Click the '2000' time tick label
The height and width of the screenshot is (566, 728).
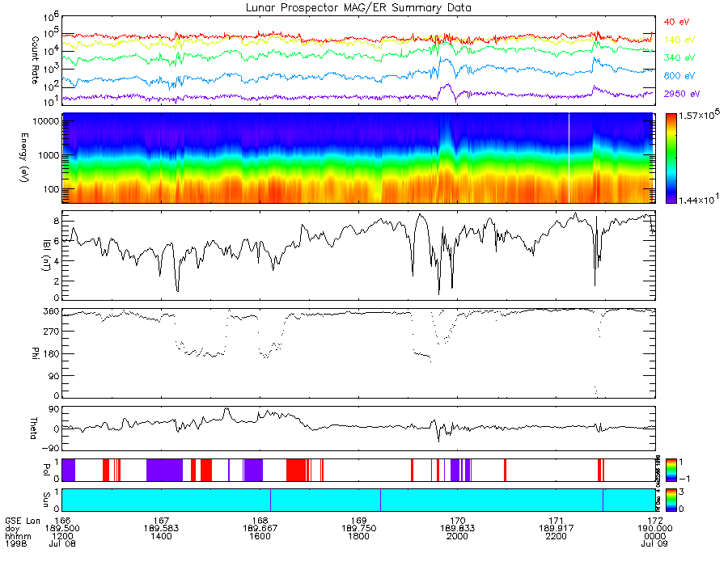click(457, 536)
